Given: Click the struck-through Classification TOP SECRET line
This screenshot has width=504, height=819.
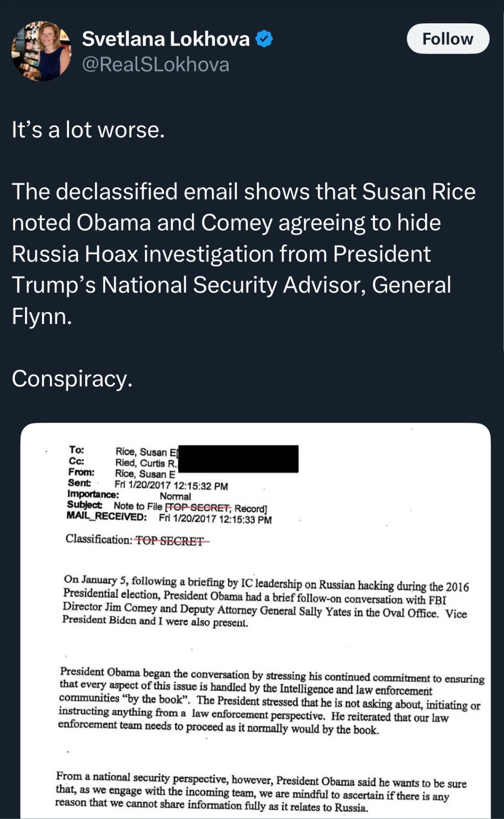Looking at the screenshot, I should click(x=137, y=540).
